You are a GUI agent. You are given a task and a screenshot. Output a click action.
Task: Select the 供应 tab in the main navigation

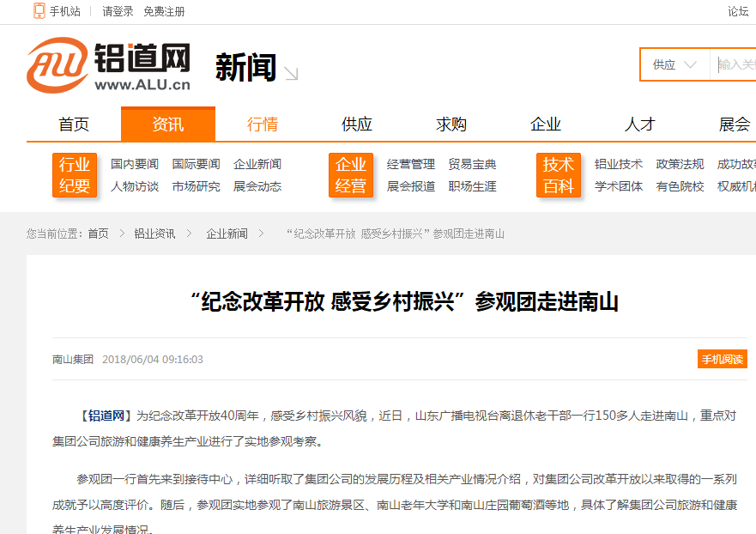pyautogui.click(x=357, y=124)
